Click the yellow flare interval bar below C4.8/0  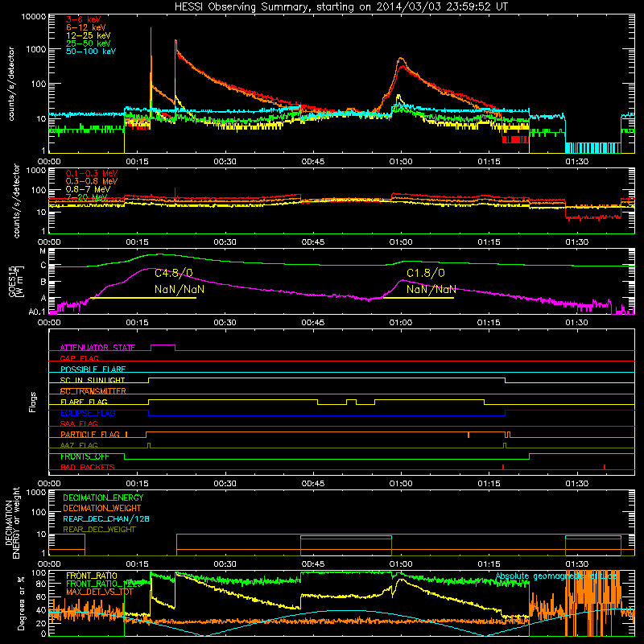pyautogui.click(x=143, y=298)
